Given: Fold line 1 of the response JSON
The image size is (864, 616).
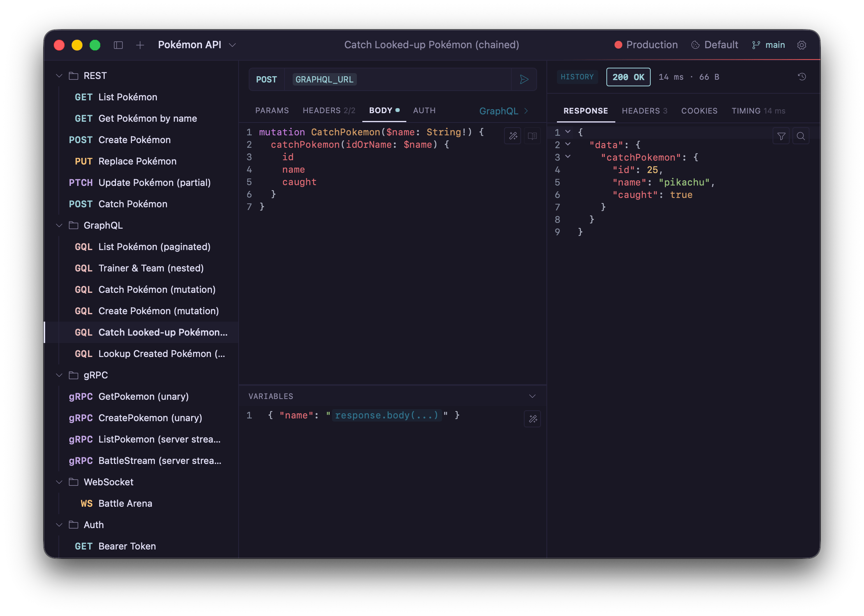Looking at the screenshot, I should point(568,132).
